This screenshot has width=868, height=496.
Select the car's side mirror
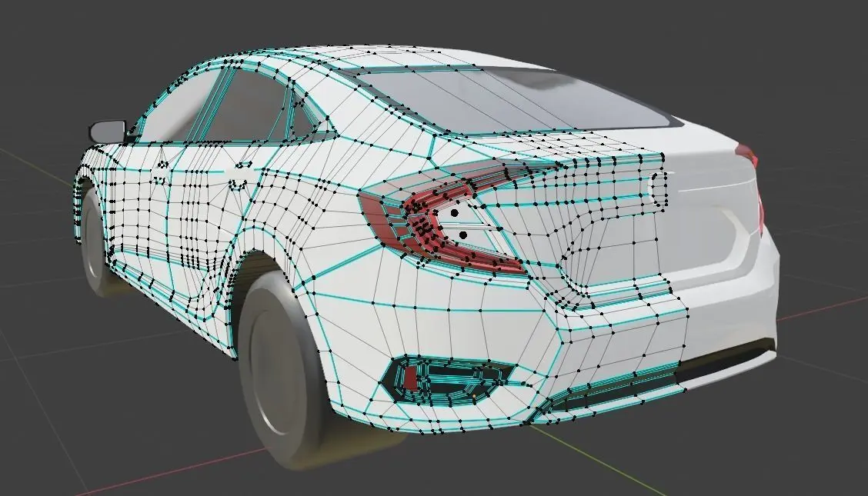click(x=108, y=131)
